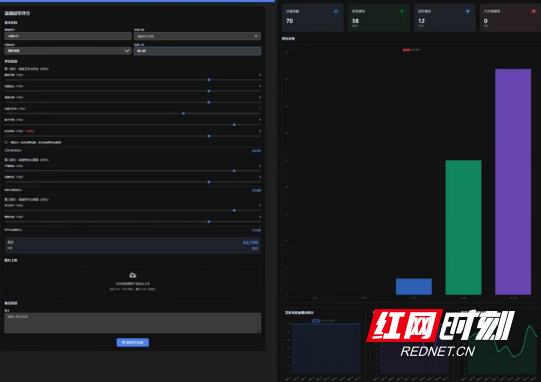Click the second slider handle in section one

(x=209, y=91)
